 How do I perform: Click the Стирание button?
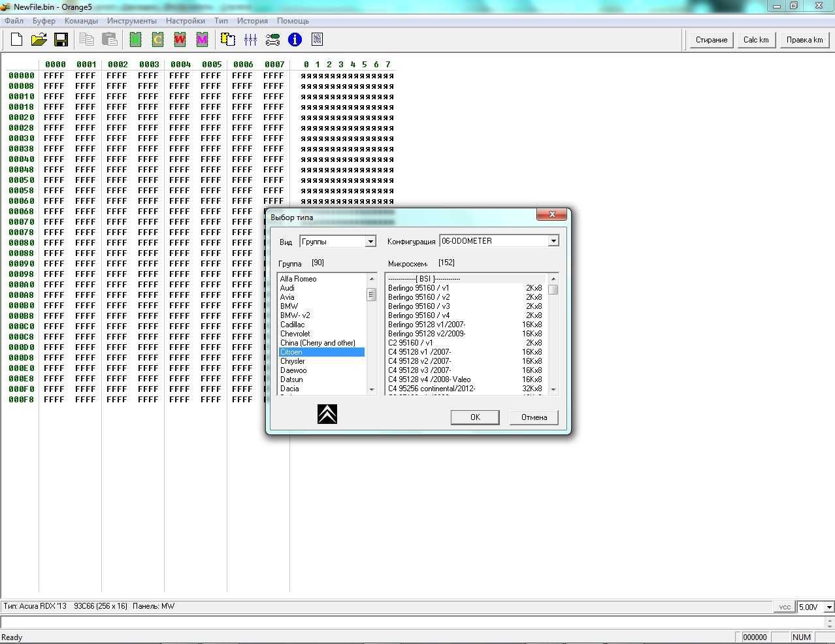pyautogui.click(x=712, y=40)
